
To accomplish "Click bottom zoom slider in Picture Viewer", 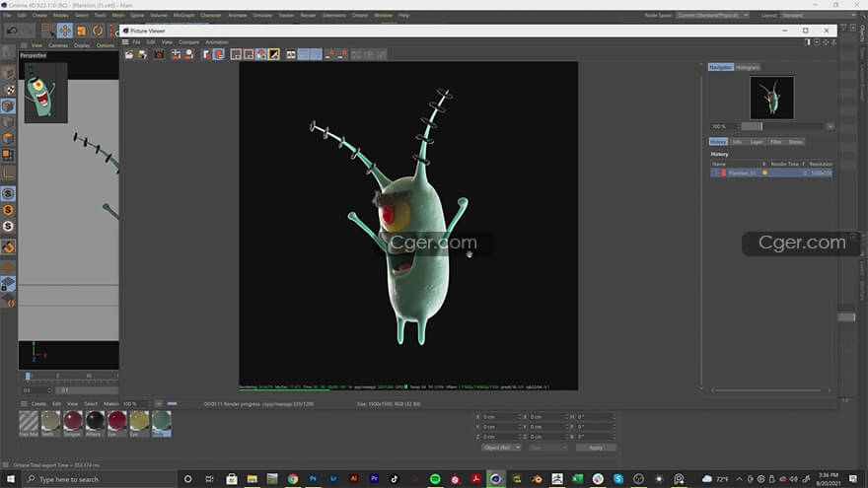I will pyautogui.click(x=173, y=404).
